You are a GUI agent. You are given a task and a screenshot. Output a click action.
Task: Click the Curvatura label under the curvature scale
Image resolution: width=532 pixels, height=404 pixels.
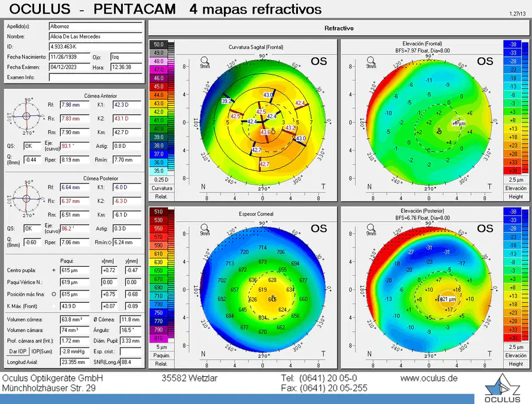[x=162, y=188]
